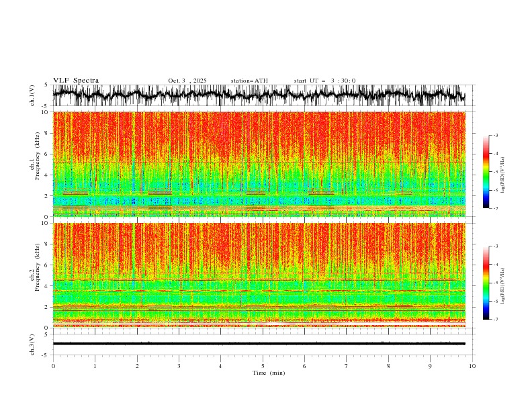The image size is (532, 411).
Task: Click the "ch.1(V)" waveform axis label
Action: 32,95
